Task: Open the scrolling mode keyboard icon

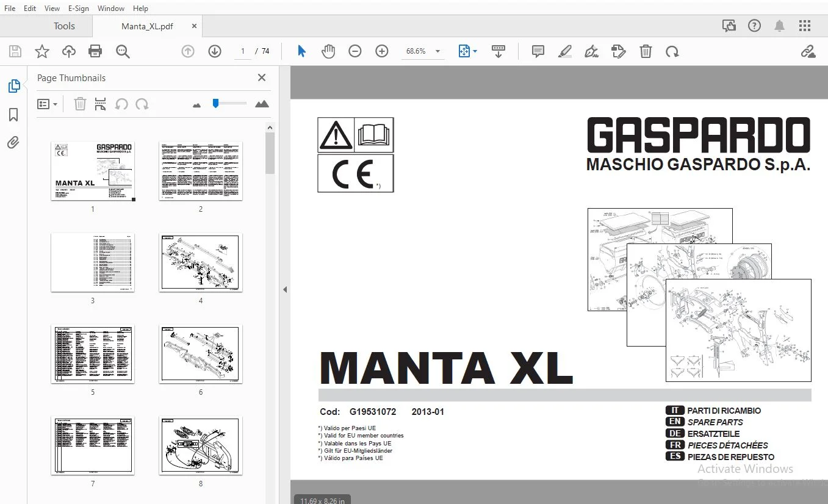Action: click(x=499, y=52)
